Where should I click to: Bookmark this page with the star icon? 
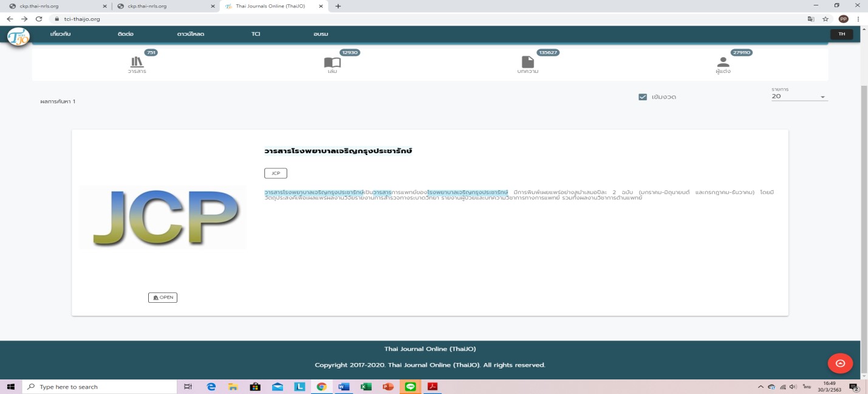tap(825, 19)
